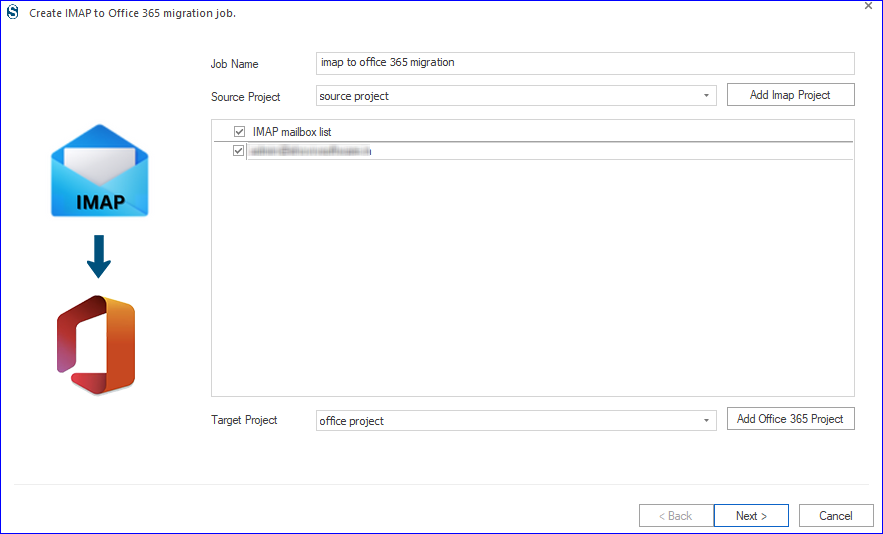Screen dimensions: 883x534
Task: Click the Job Name label
Action: coord(234,64)
